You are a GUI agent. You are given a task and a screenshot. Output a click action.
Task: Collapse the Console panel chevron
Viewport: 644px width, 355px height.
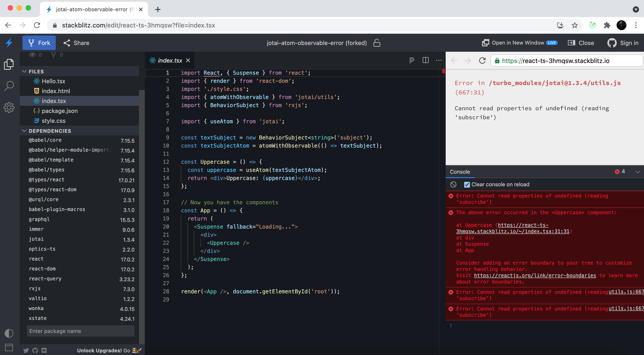coord(637,172)
